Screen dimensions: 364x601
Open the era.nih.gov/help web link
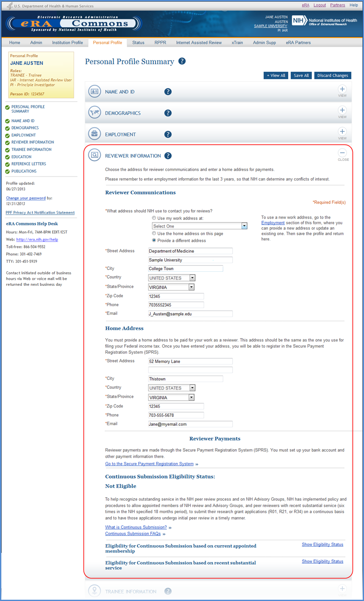(x=37, y=239)
